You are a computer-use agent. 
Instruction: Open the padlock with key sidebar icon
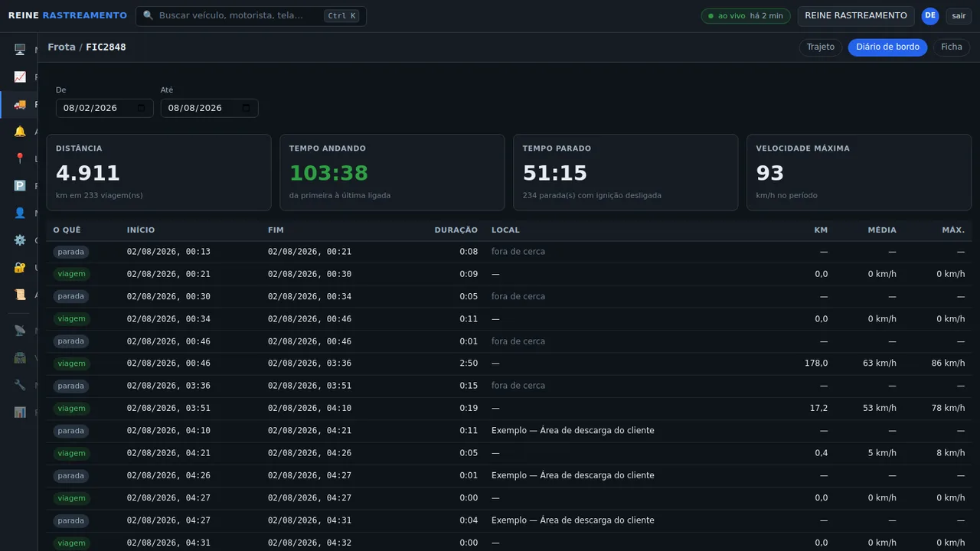coord(20,267)
